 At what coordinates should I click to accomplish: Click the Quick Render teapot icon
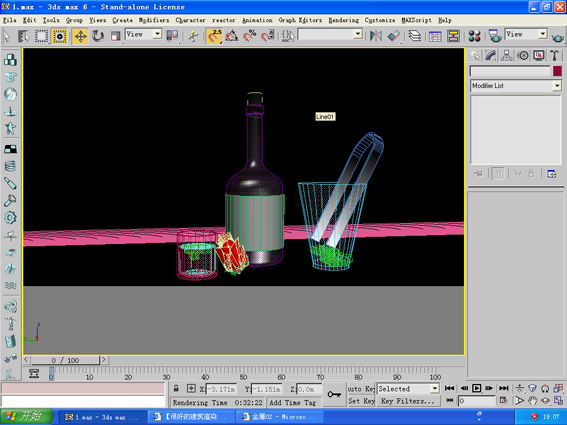tap(558, 37)
